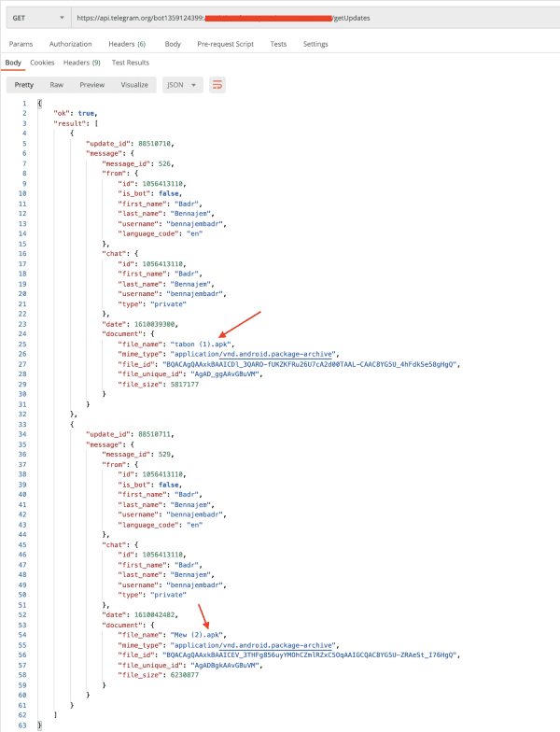This screenshot has width=560, height=732.
Task: Open the Pre-request Script tab
Action: pos(226,44)
